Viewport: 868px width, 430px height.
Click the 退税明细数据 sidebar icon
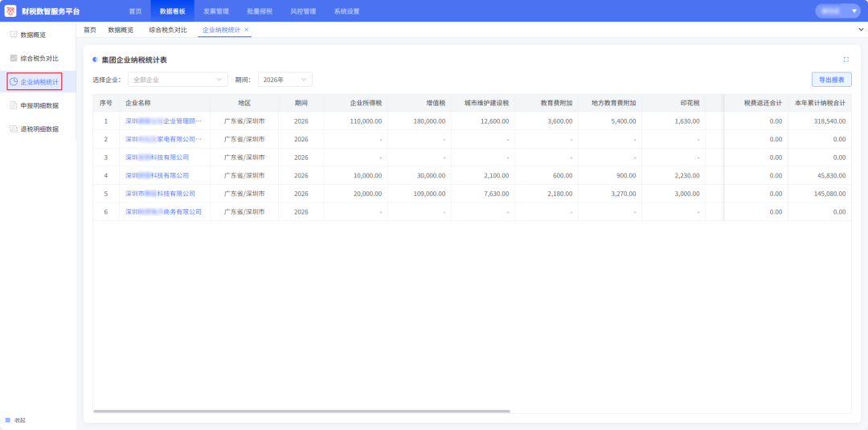pos(14,129)
